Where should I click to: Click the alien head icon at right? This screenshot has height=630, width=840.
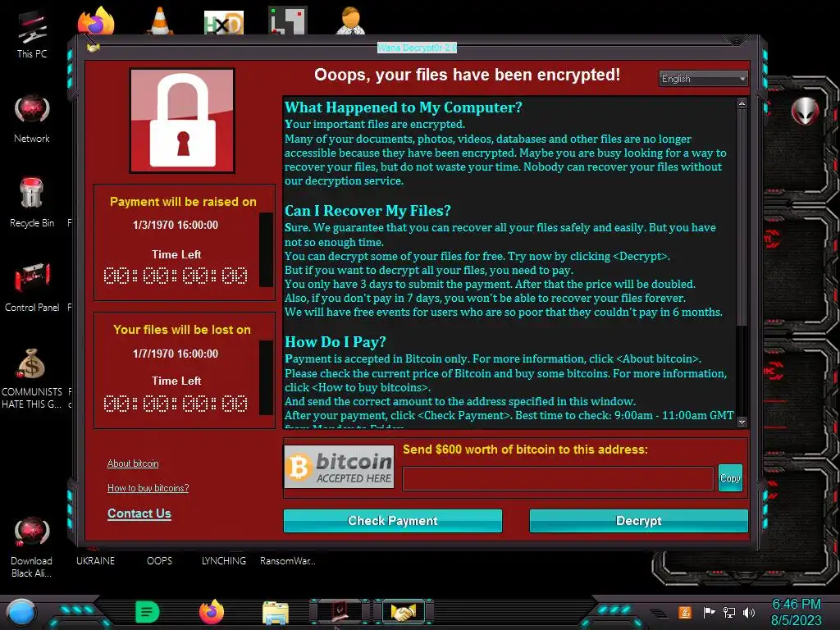click(805, 111)
